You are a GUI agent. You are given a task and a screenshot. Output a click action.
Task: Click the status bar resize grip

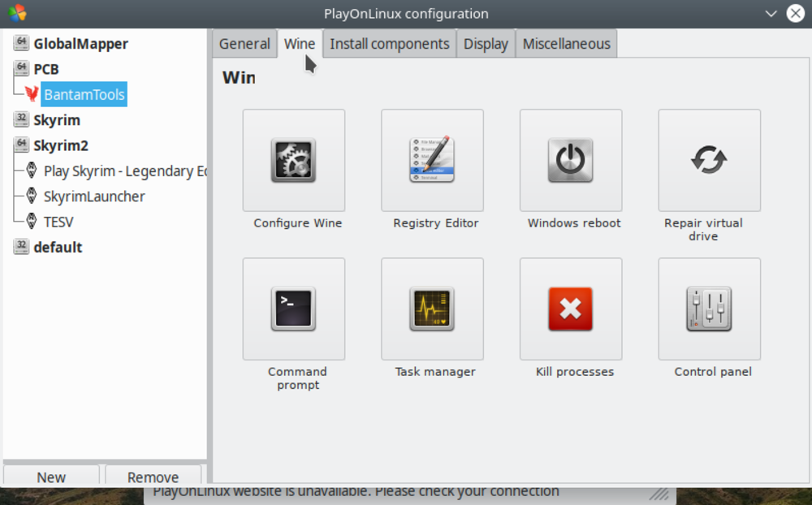[659, 493]
